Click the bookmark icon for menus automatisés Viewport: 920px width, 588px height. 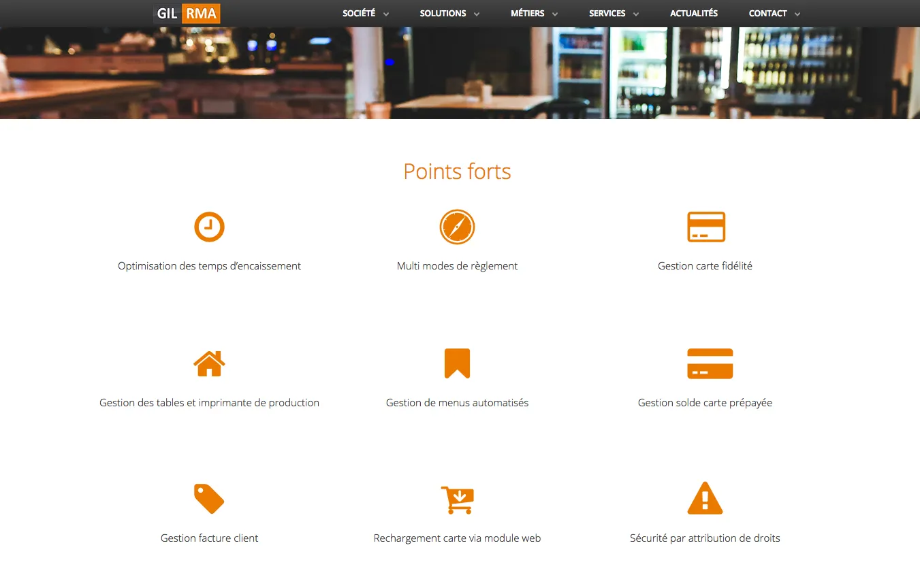[x=457, y=363]
